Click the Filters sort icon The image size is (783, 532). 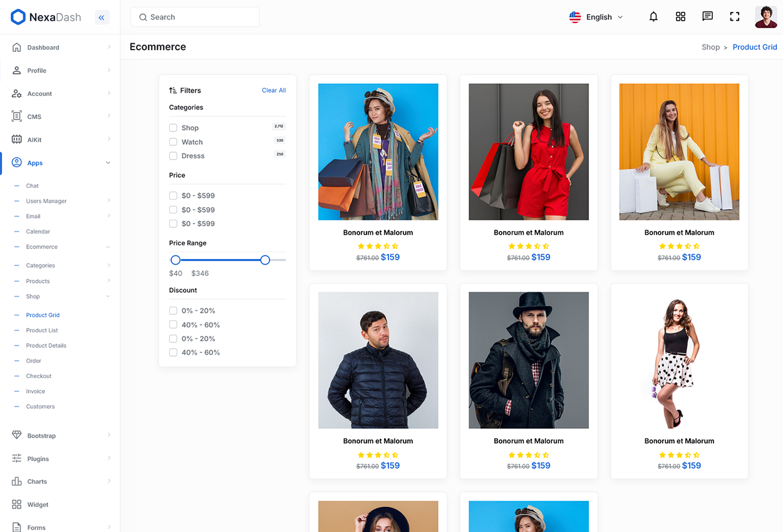173,91
